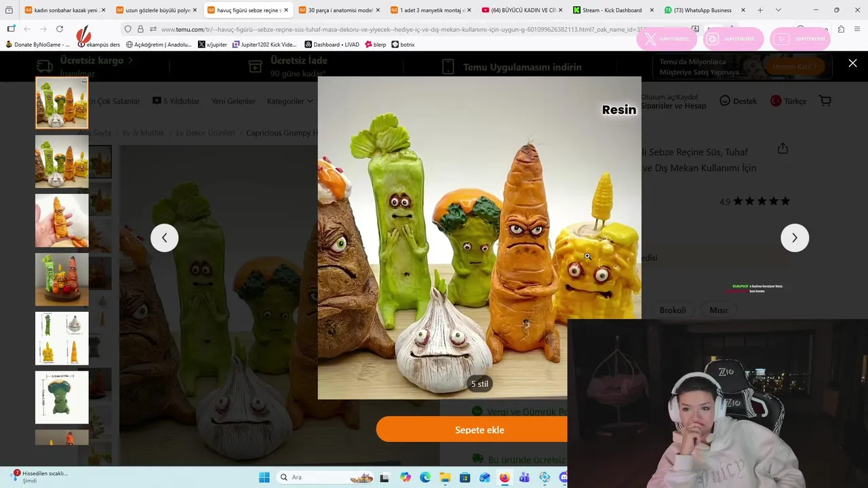Close the havuç figürü sebze tab
This screenshot has width=868, height=488.
click(x=285, y=10)
